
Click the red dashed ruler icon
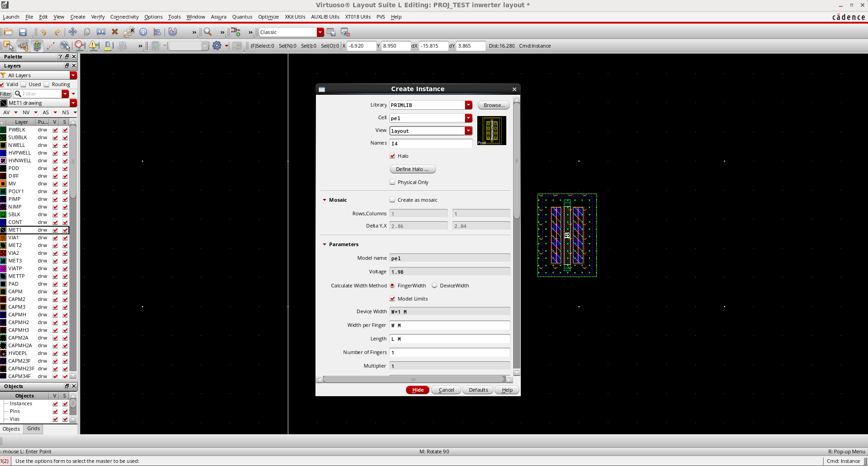(51, 46)
